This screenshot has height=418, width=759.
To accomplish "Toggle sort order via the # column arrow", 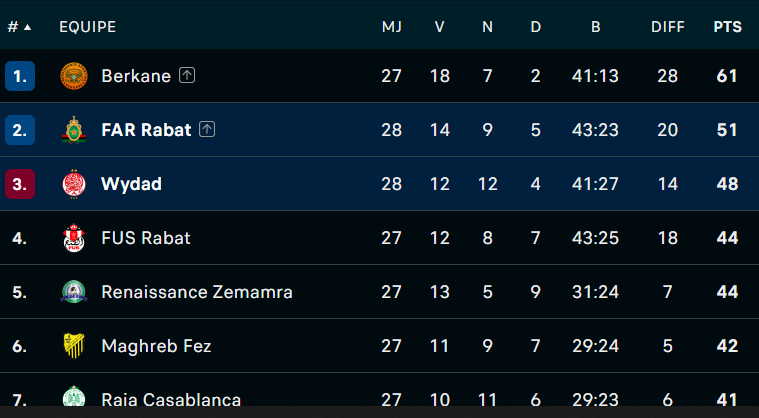I will [28, 27].
